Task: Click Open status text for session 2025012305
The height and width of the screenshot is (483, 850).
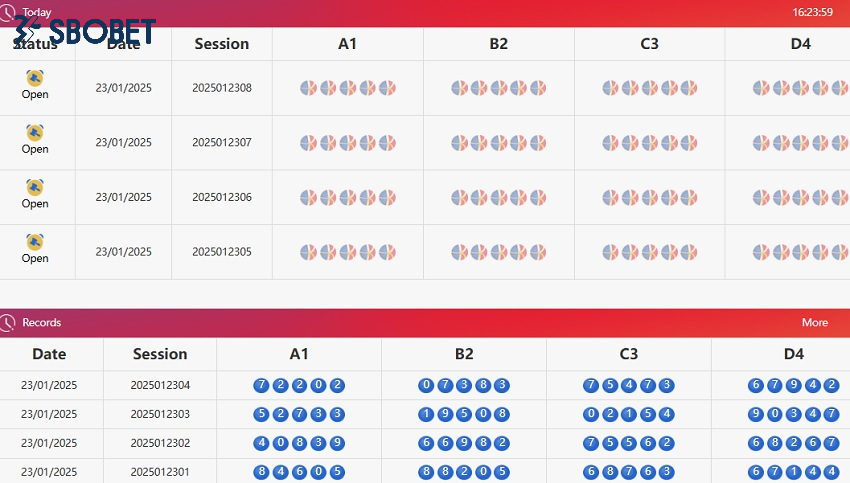Action: click(x=35, y=258)
